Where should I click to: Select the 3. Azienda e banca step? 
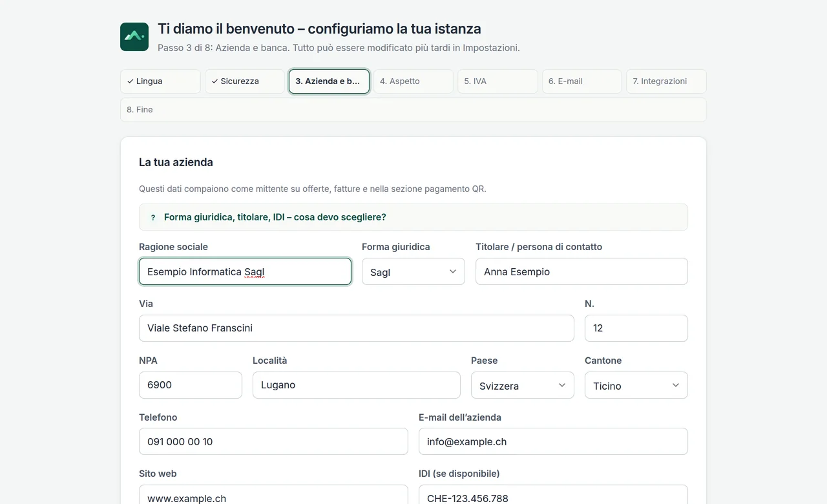329,81
